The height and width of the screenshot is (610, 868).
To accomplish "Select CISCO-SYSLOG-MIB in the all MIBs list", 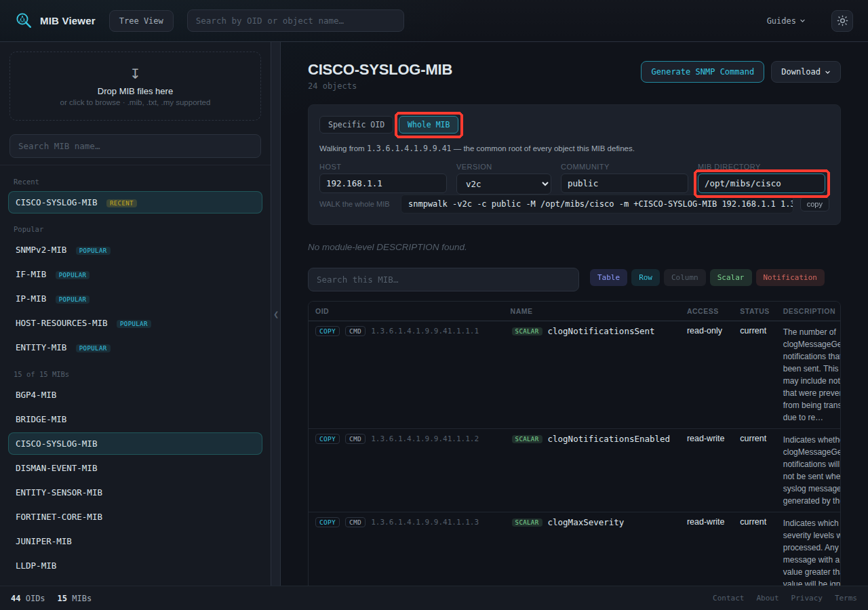I will click(x=135, y=444).
